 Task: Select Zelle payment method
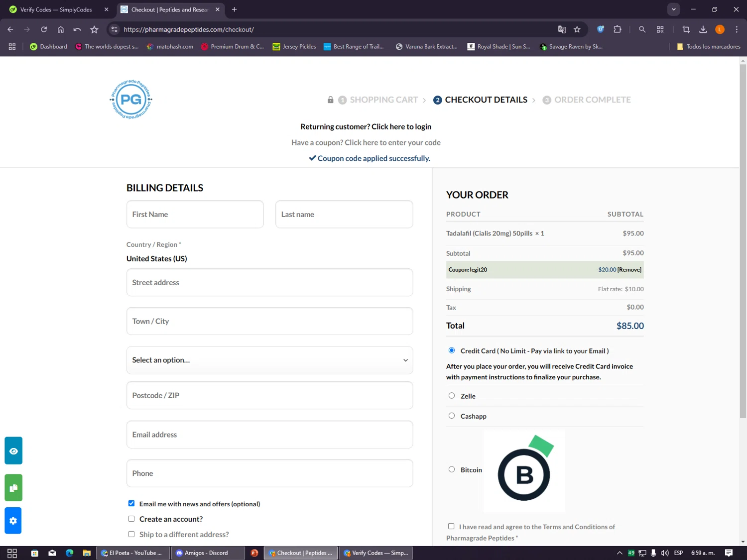click(452, 396)
